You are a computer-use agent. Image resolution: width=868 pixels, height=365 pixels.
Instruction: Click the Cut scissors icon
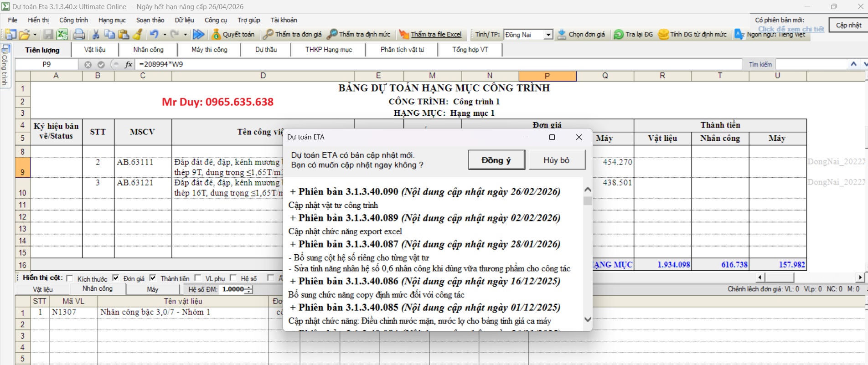point(96,35)
